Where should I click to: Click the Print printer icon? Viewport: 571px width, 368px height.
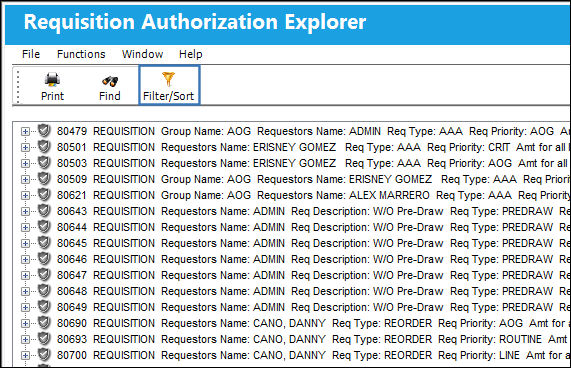pyautogui.click(x=52, y=79)
